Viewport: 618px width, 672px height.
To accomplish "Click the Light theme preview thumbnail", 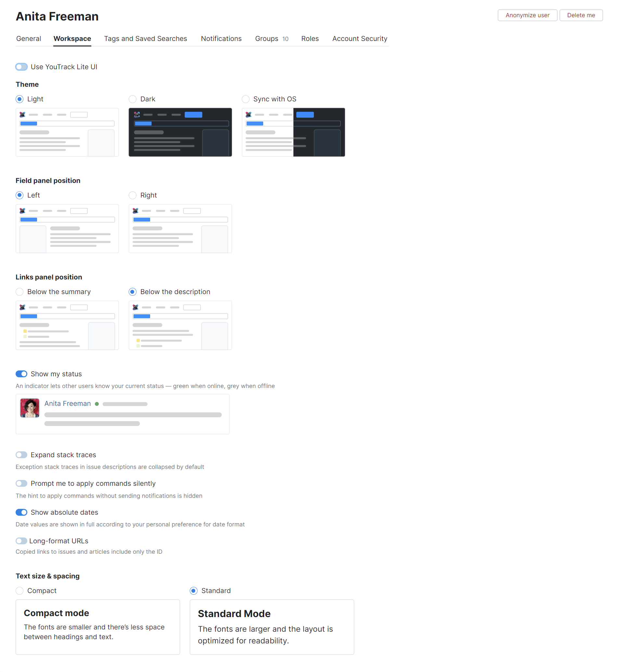I will (x=67, y=132).
